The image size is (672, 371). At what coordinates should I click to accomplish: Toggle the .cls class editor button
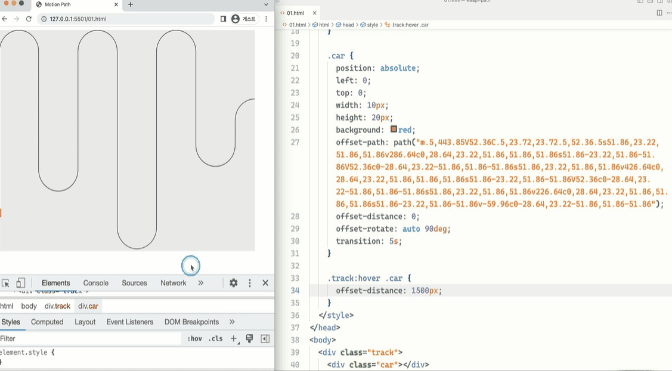point(216,338)
